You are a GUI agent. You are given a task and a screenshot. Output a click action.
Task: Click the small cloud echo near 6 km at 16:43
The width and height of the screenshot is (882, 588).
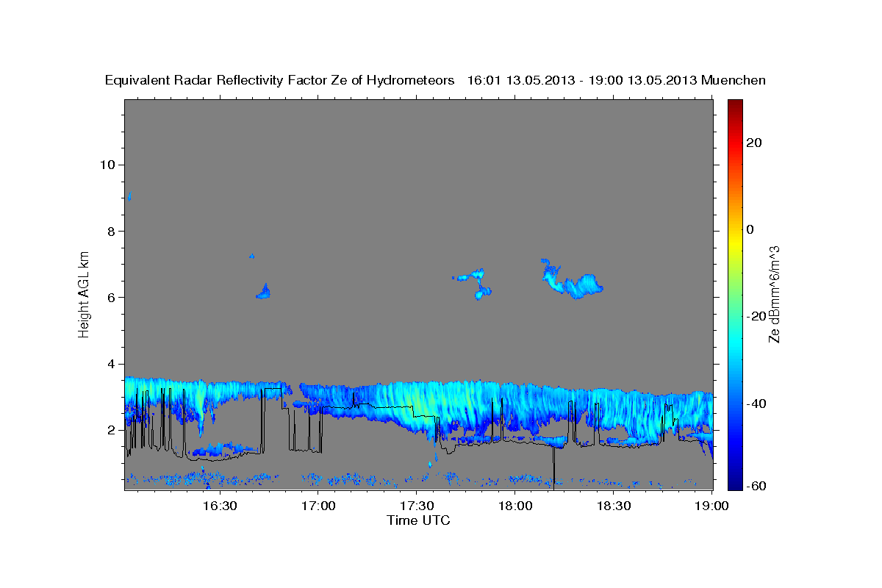pyautogui.click(x=263, y=292)
